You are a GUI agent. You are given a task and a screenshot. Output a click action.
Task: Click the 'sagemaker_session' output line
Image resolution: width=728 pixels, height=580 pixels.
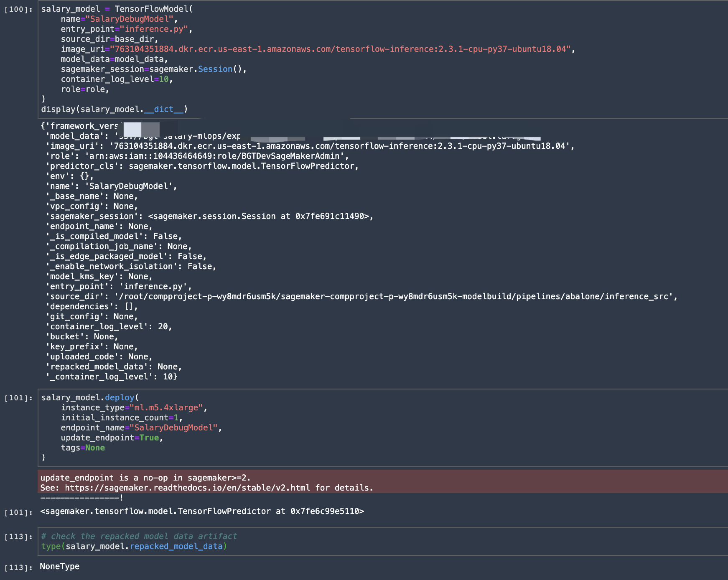(x=209, y=216)
